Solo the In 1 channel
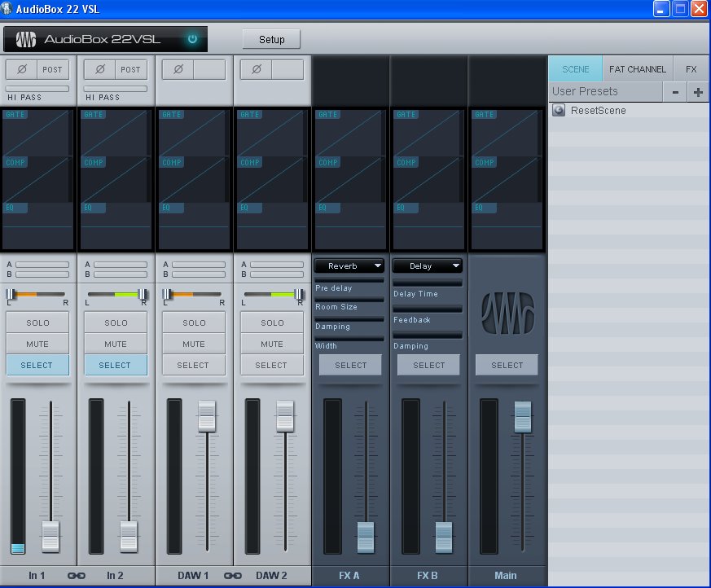Image resolution: width=711 pixels, height=588 pixels. (37, 323)
